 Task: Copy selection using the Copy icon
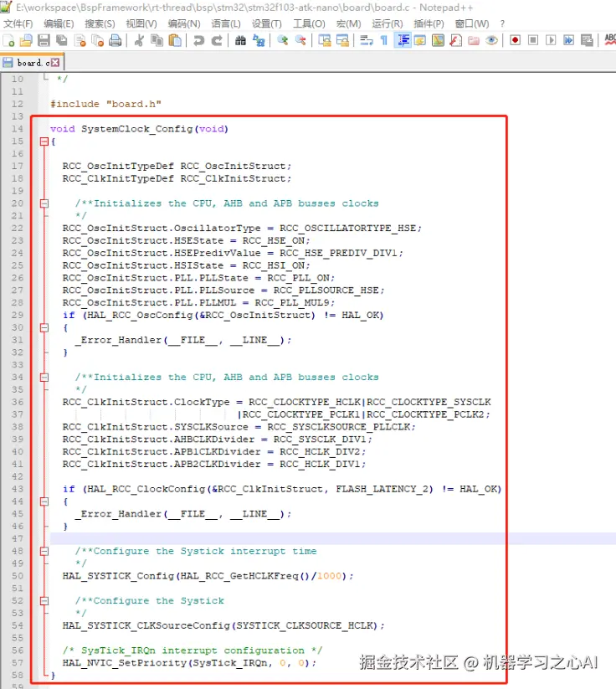pyautogui.click(x=157, y=40)
